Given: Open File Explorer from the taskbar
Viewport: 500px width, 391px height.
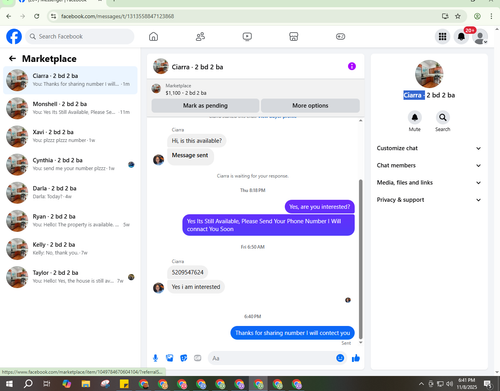Looking at the screenshot, I should pyautogui.click(x=86, y=384).
